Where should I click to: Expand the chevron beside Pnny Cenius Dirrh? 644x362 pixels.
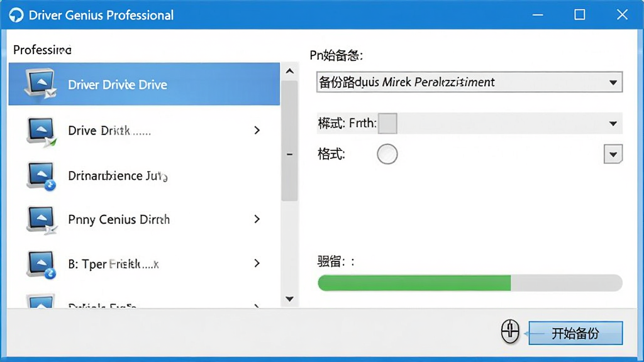click(x=257, y=219)
